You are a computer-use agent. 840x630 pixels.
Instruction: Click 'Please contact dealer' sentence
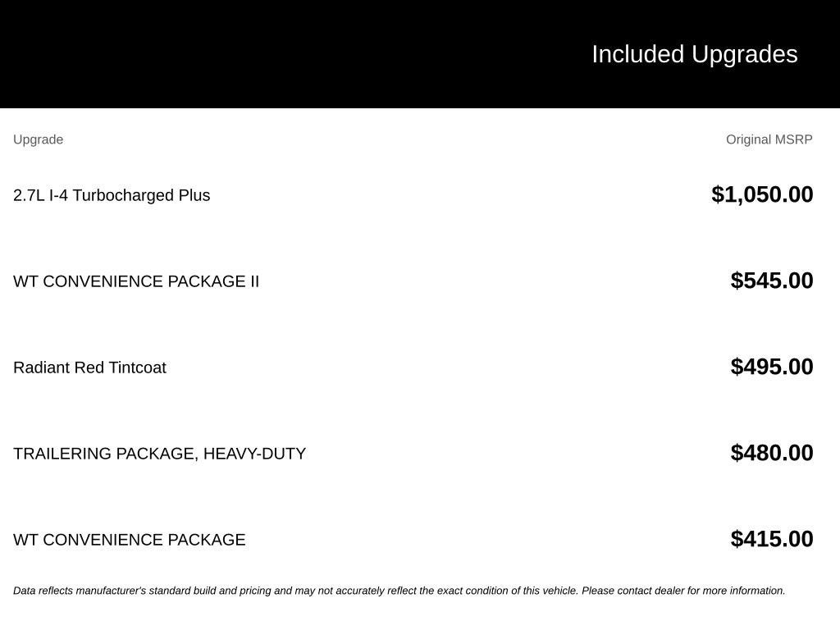(x=683, y=591)
